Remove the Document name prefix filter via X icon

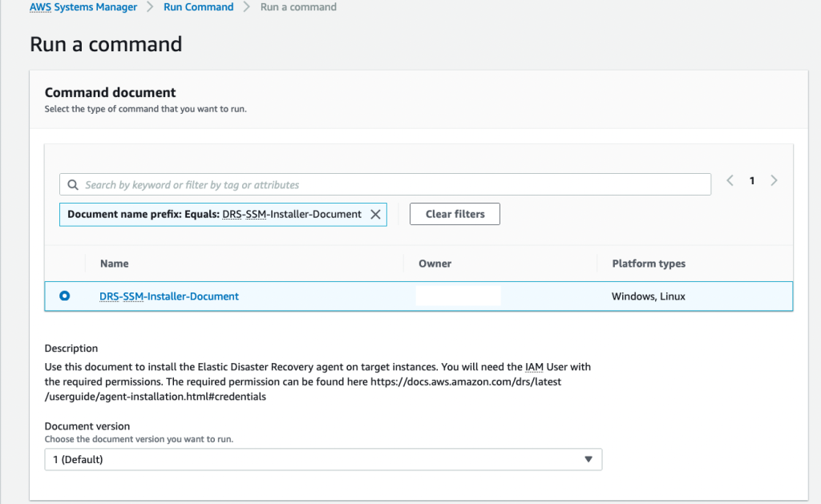[x=374, y=214]
